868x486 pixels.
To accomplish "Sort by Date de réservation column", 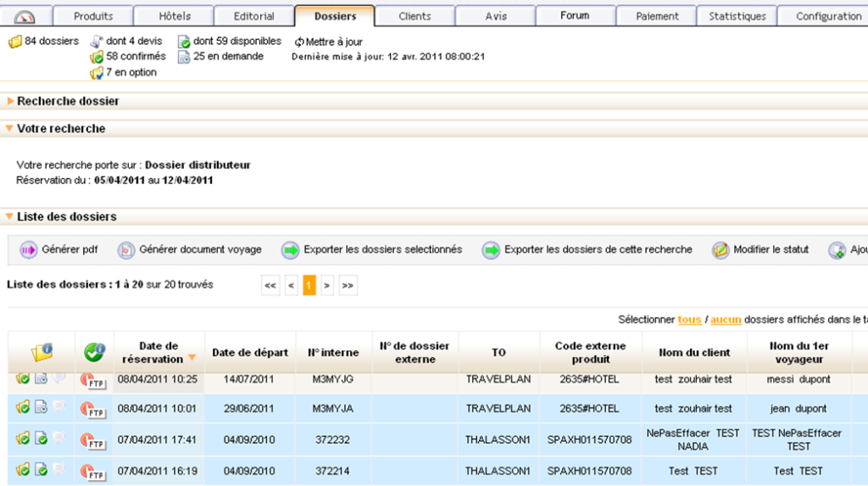I will [159, 352].
